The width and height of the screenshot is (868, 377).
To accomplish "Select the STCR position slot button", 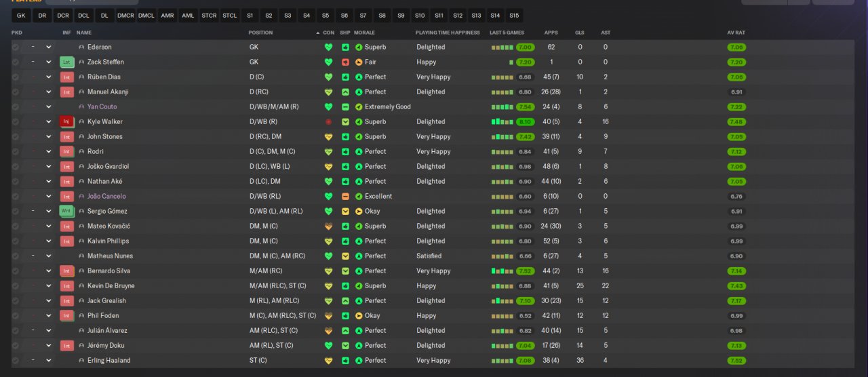I will [x=209, y=15].
